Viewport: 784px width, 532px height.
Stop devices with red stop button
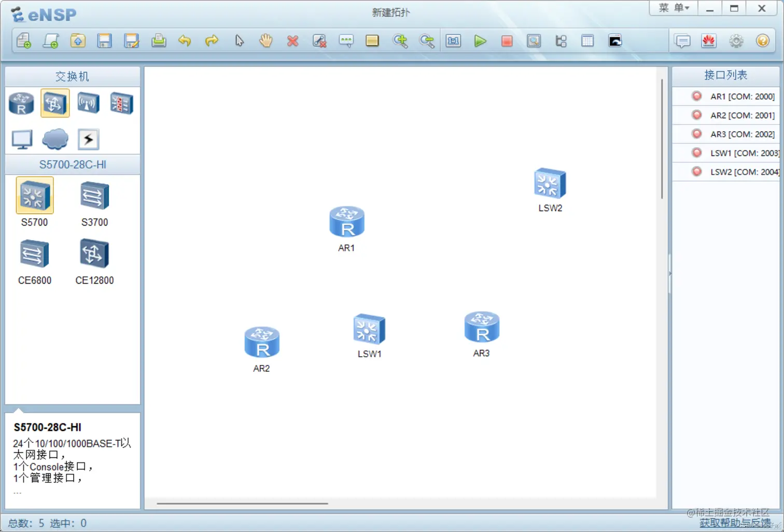[507, 41]
